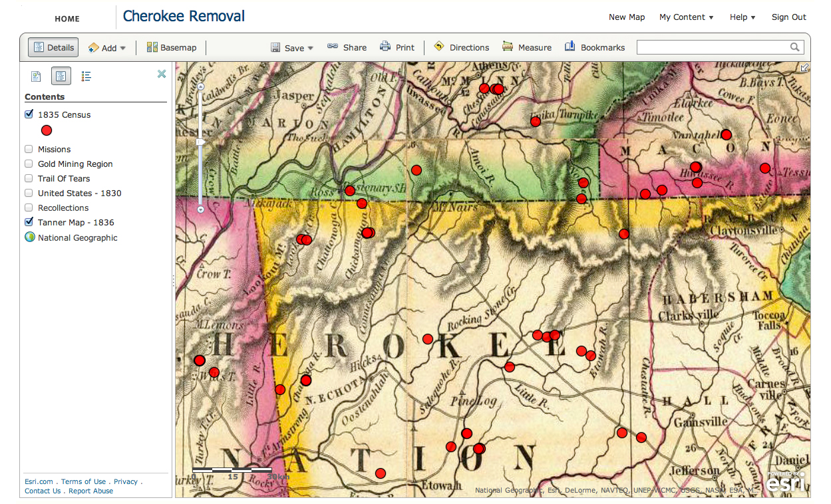This screenshot has height=504, width=831.
Task: Open Terms of Use link
Action: [83, 481]
